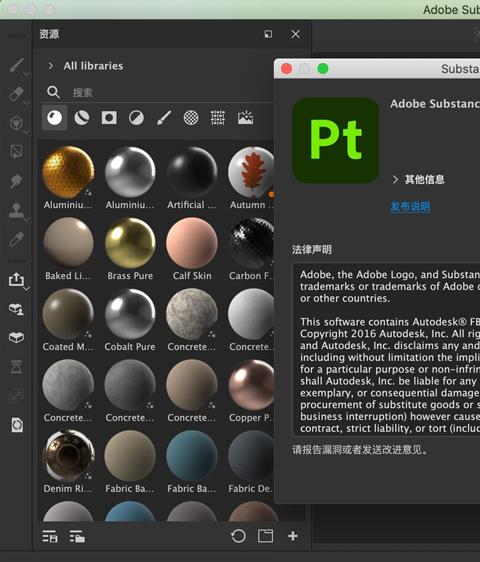Select the Baked Li... material thumbnail
Image resolution: width=480 pixels, height=562 pixels.
point(68,243)
